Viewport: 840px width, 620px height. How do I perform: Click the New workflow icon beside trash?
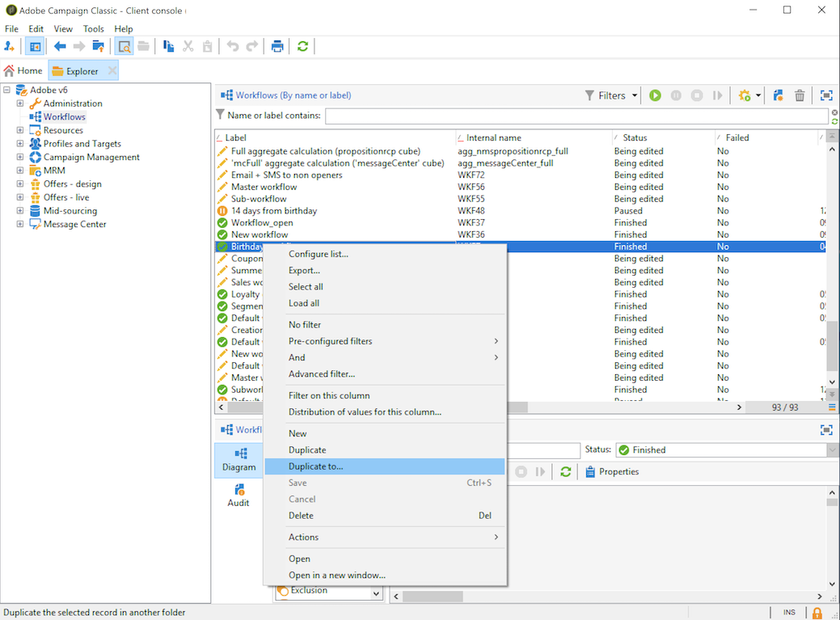(x=778, y=95)
